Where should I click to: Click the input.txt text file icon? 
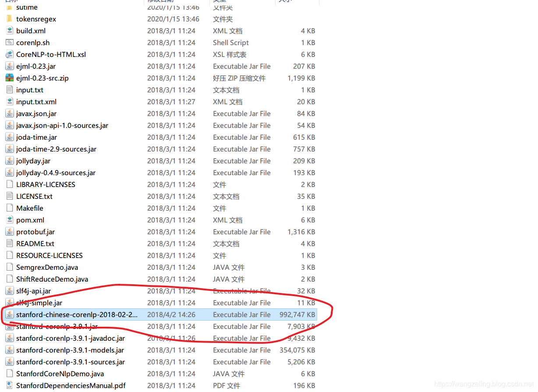(9, 90)
